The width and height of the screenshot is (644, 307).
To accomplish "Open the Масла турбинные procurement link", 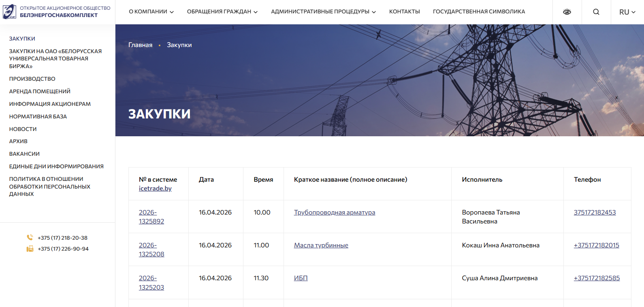I will [x=321, y=245].
